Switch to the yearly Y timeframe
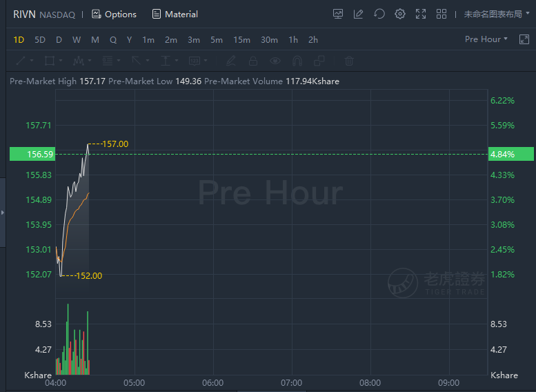Screen dimensions: 536x392 [x=129, y=40]
